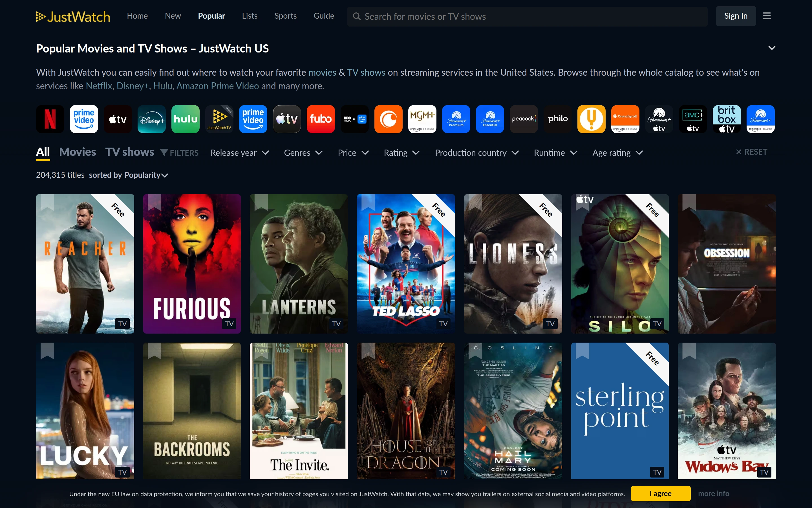Screen dimensions: 812x508
Task: Select the white Prime Video provider icon
Action: coord(84,119)
